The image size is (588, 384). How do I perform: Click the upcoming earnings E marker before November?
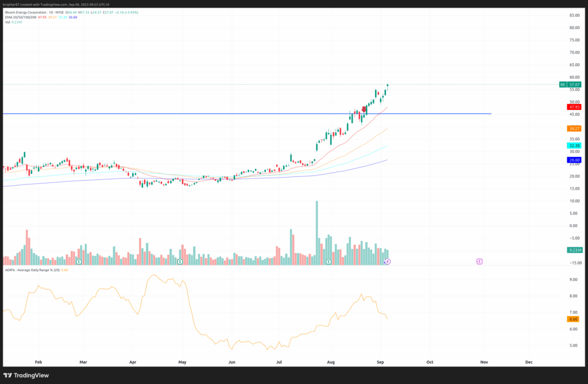[479, 261]
